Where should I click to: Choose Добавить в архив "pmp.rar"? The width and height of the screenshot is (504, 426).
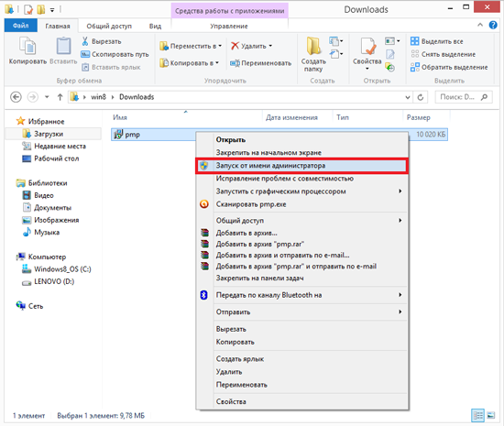tap(302, 245)
